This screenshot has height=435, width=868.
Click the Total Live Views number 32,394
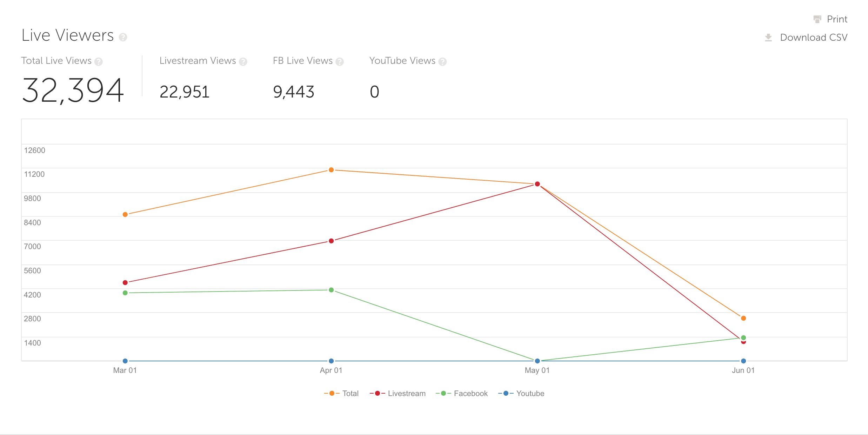[x=73, y=91]
